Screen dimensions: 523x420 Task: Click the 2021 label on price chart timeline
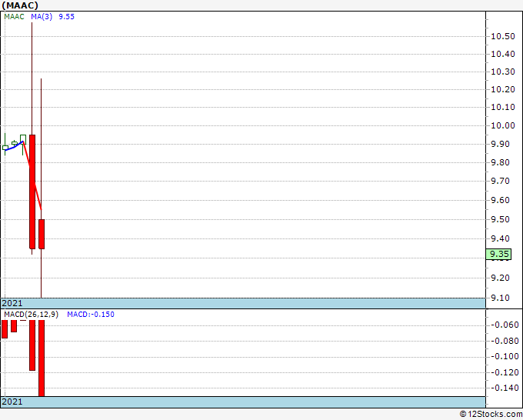tap(12, 303)
